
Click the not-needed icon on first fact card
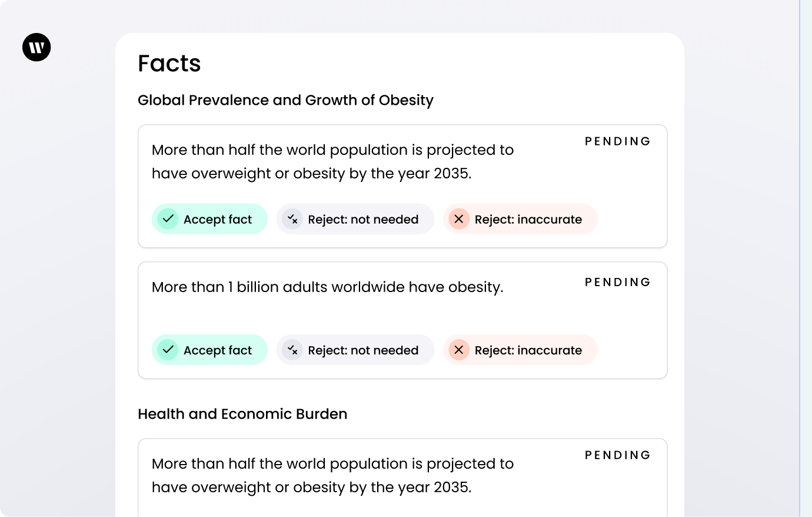click(x=292, y=219)
